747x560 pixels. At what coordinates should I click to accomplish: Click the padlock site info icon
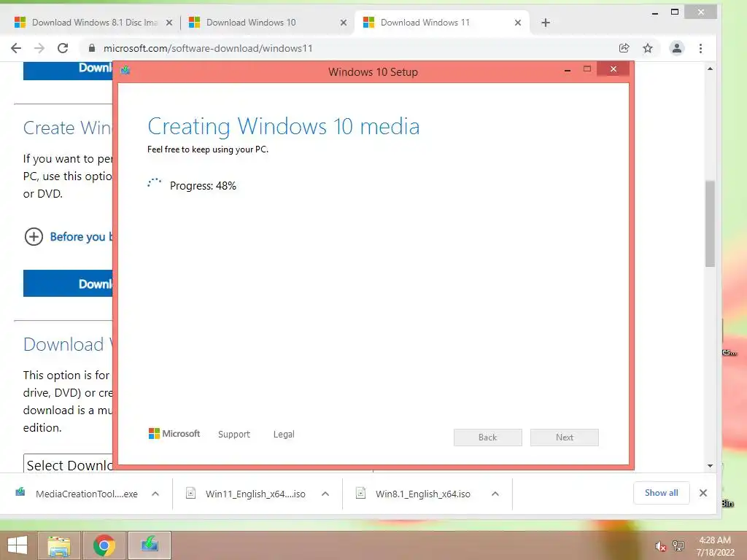click(x=92, y=48)
